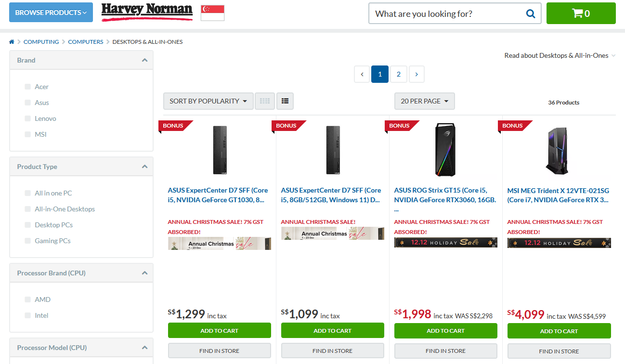Open ASUS ROG Strix GT15 product image
625x364 pixels.
445,149
